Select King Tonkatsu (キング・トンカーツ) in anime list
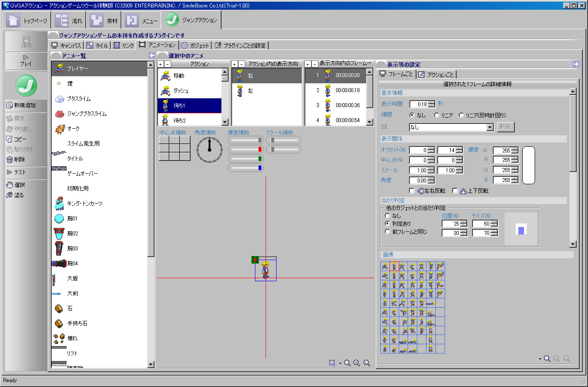Viewport: 588px width, 387px height. [84, 204]
